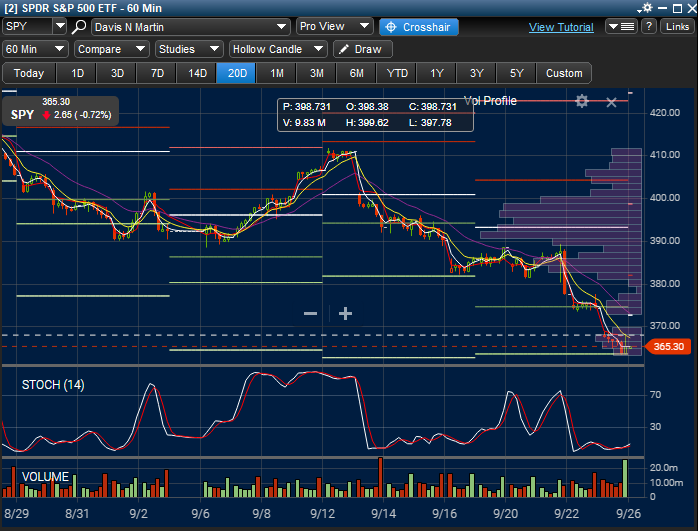Open the list menu icon dropdown
This screenshot has width=698, height=531.
point(621,26)
